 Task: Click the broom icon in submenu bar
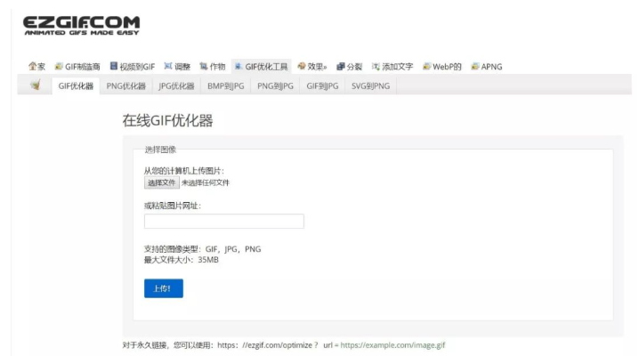[36, 85]
